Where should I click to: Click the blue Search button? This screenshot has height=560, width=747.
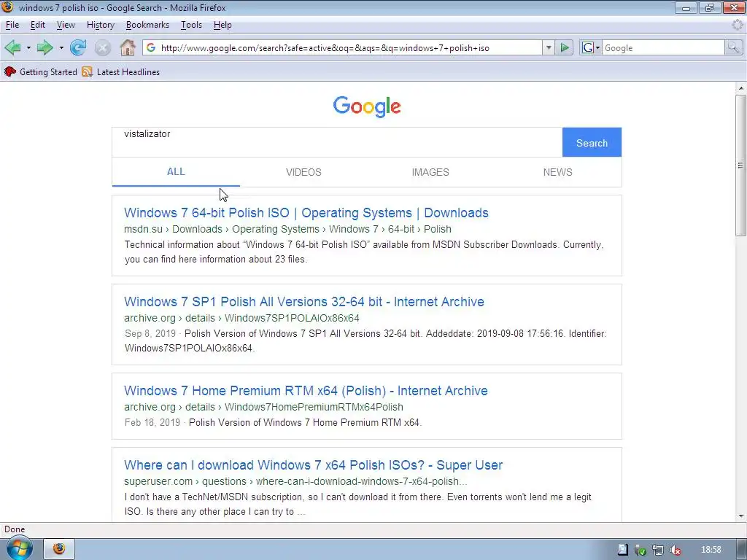pyautogui.click(x=592, y=142)
